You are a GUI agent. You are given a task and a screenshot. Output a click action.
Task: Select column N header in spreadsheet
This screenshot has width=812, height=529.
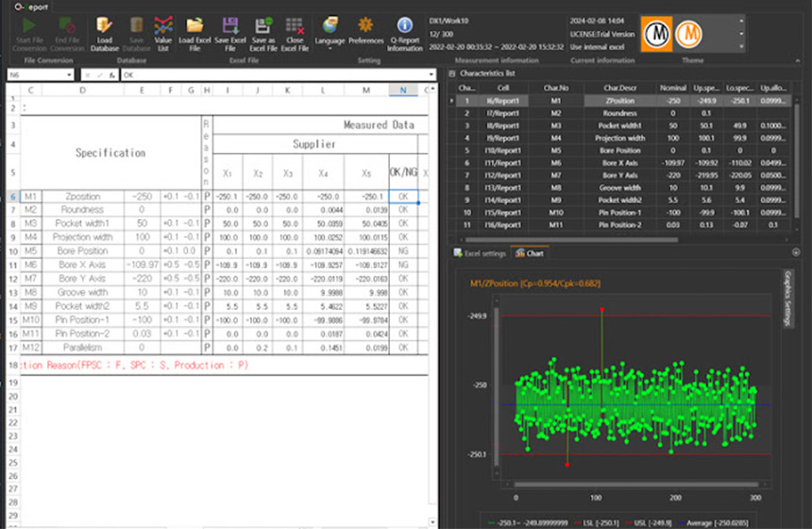tap(403, 90)
